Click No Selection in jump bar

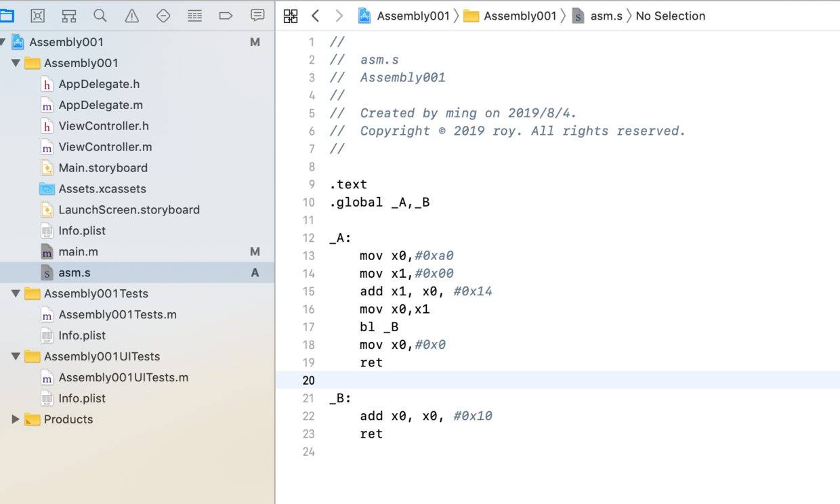tap(671, 16)
